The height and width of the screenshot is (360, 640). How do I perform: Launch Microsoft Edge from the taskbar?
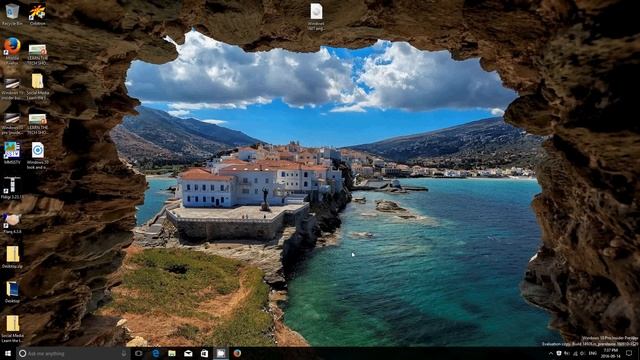point(156,353)
